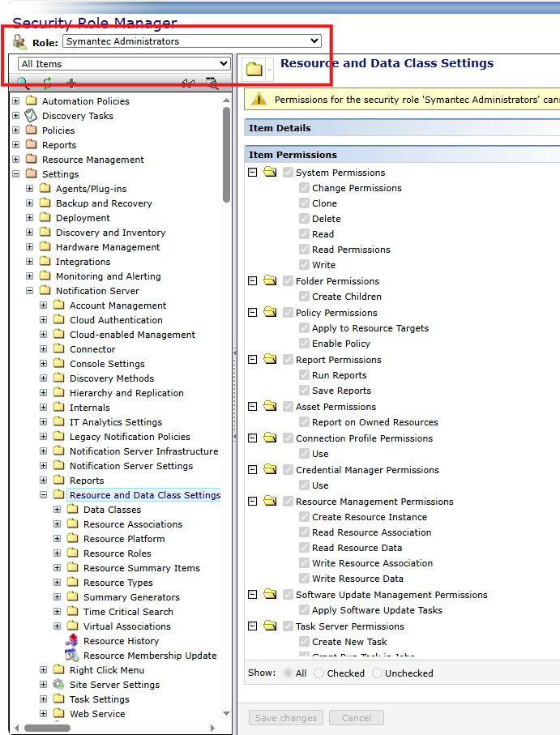Toggle the Clone permission checkbox
This screenshot has height=735, width=560.
pos(304,203)
